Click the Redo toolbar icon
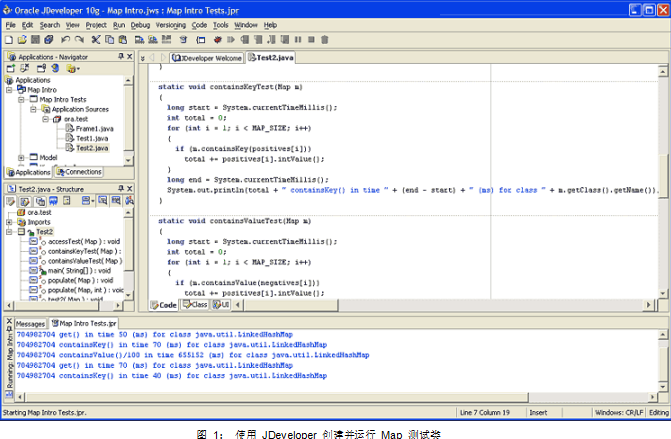Screen dimensions: 671x439 (79, 39)
